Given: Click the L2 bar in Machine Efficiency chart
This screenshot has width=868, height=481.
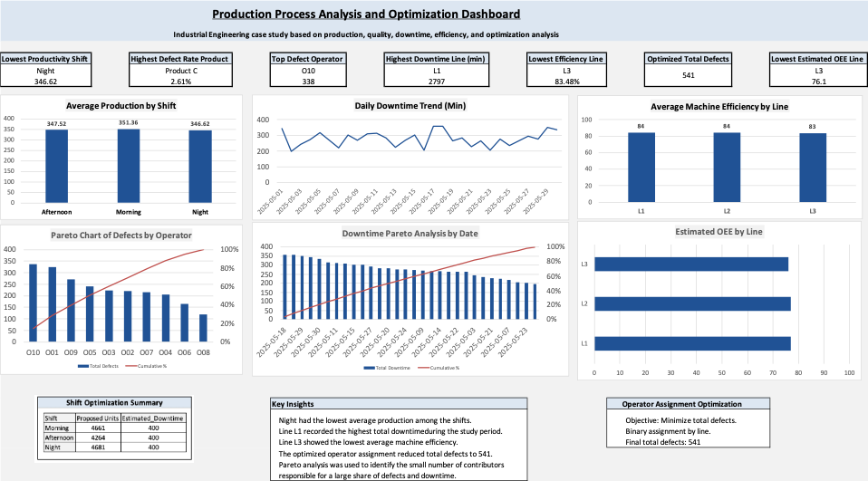Looking at the screenshot, I should coord(727,168).
